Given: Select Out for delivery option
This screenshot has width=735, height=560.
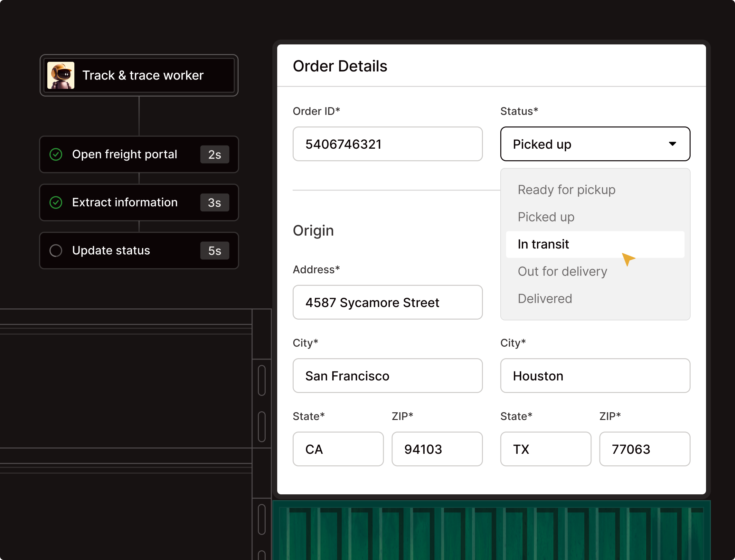Looking at the screenshot, I should click(562, 271).
